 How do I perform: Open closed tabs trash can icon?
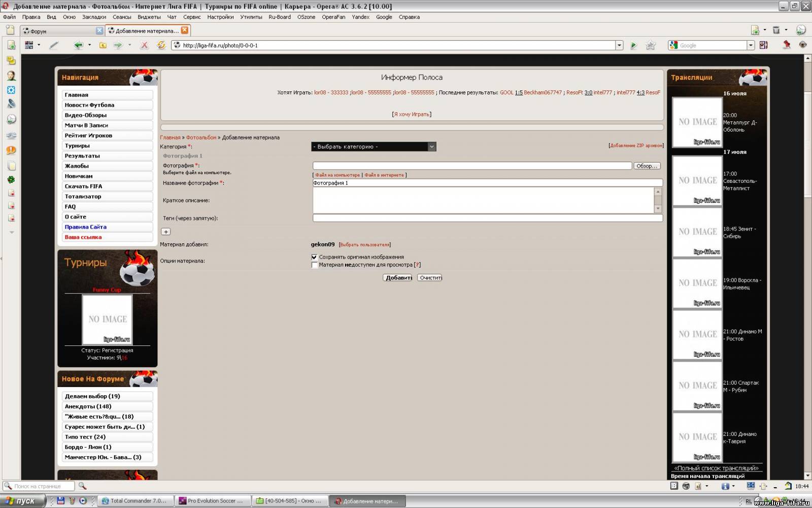776,30
